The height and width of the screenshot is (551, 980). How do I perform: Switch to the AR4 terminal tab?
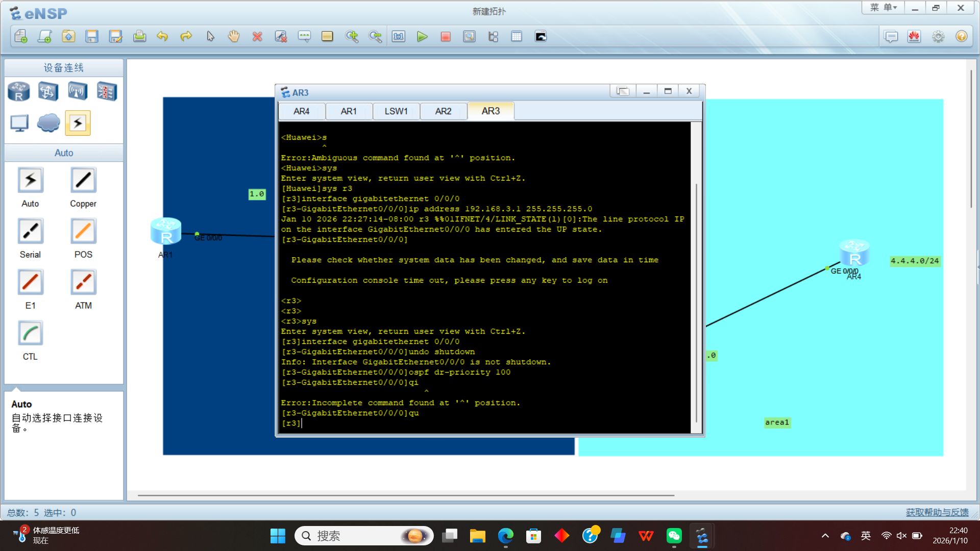pos(301,111)
